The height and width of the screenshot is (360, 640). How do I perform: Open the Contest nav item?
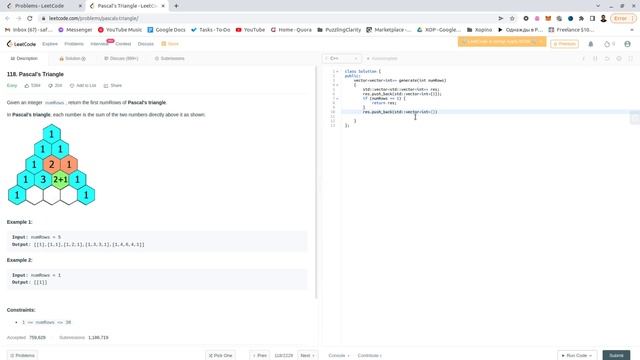[123, 44]
